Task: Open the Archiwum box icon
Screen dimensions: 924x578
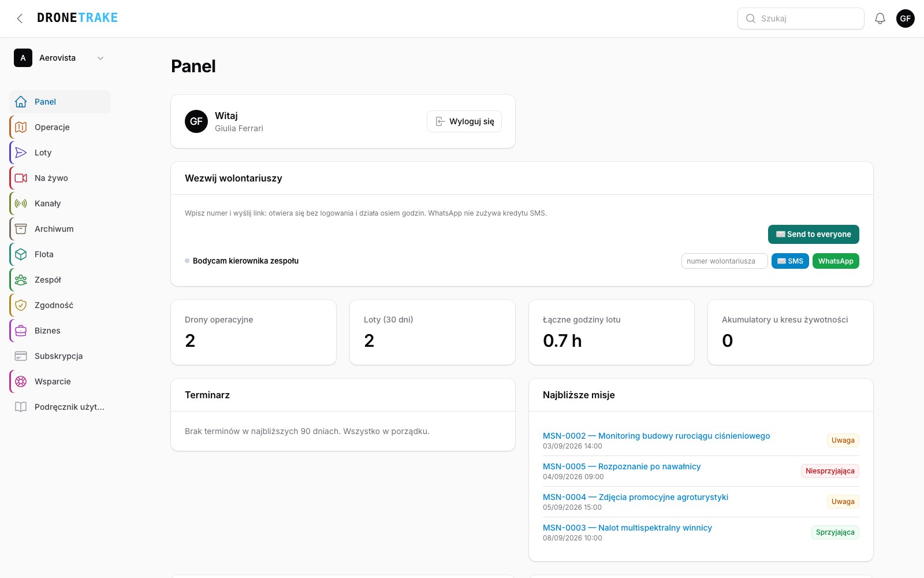Action: (21, 229)
